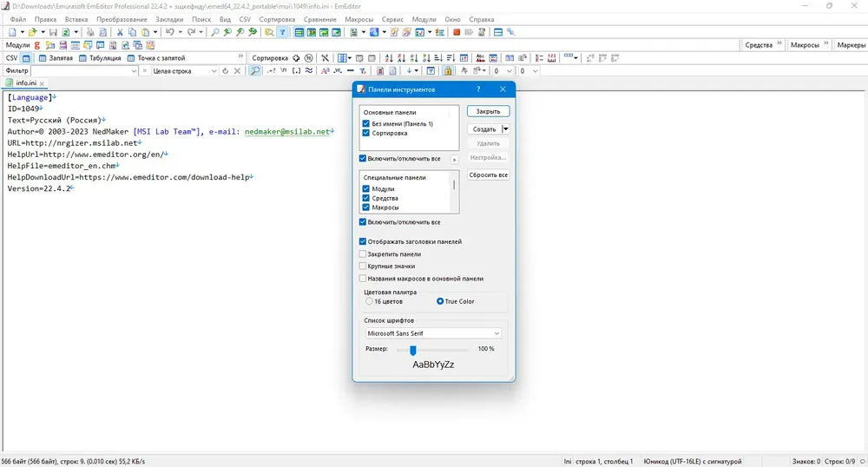Expand the Создать button dropdown arrow
The width and height of the screenshot is (868, 467).
pyautogui.click(x=505, y=129)
